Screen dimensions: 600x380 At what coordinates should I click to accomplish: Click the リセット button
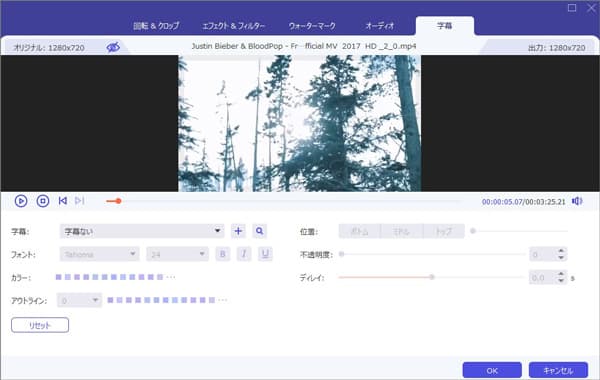pos(40,325)
